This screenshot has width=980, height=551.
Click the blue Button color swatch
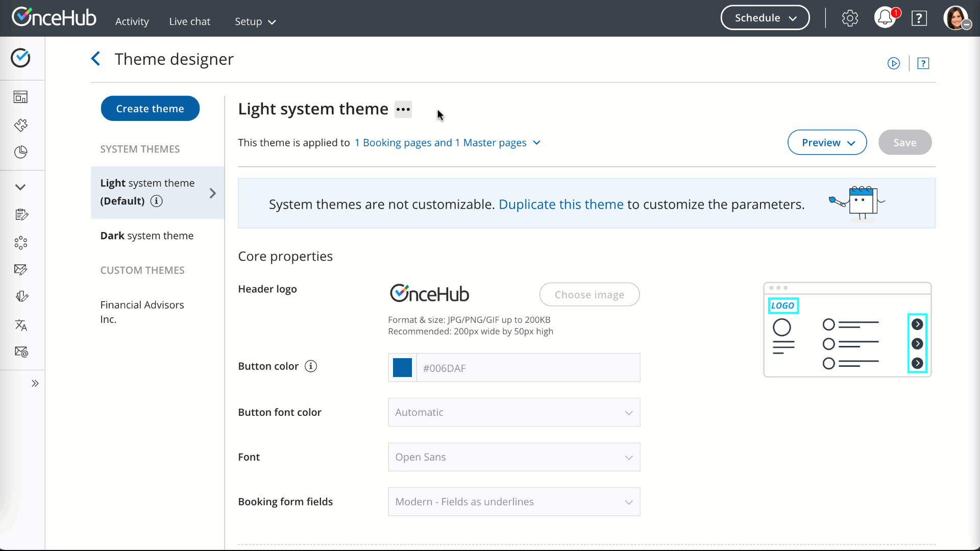tap(402, 368)
